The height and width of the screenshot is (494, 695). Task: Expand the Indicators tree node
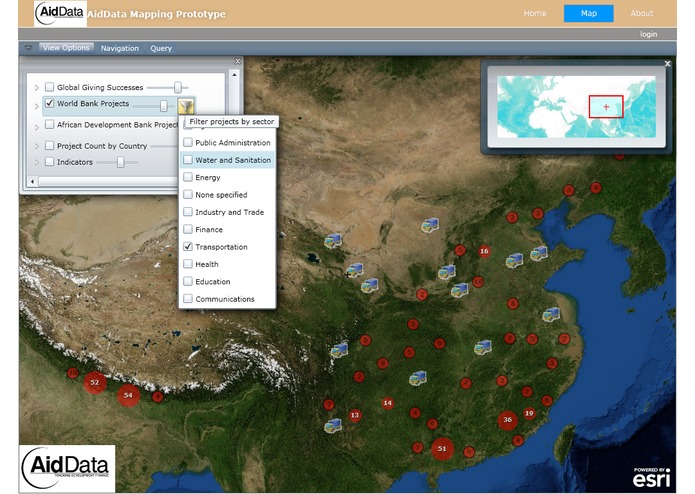point(37,163)
